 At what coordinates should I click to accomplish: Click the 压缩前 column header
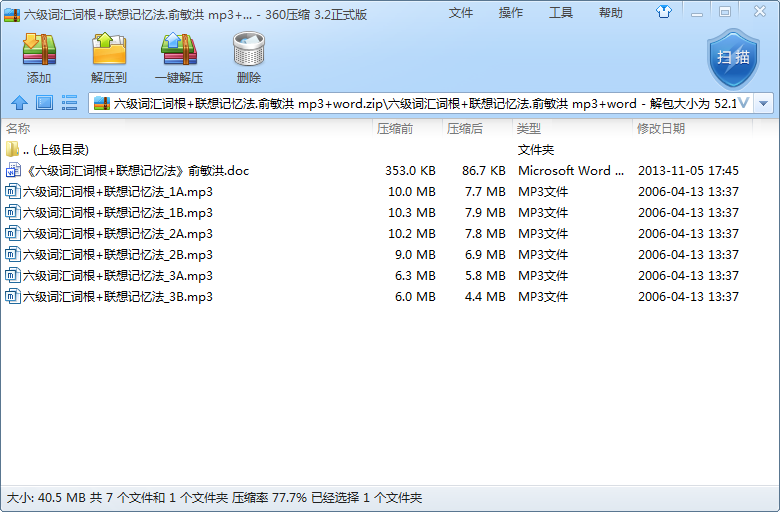(x=395, y=129)
